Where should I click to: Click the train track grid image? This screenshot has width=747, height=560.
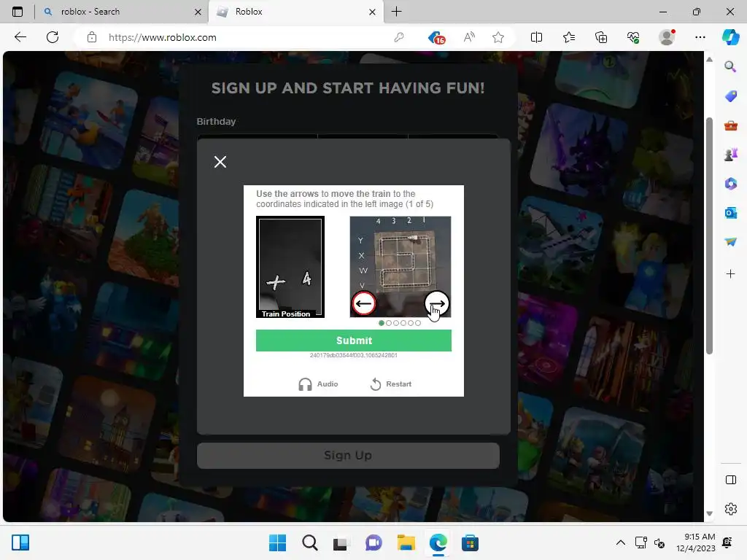[400, 267]
